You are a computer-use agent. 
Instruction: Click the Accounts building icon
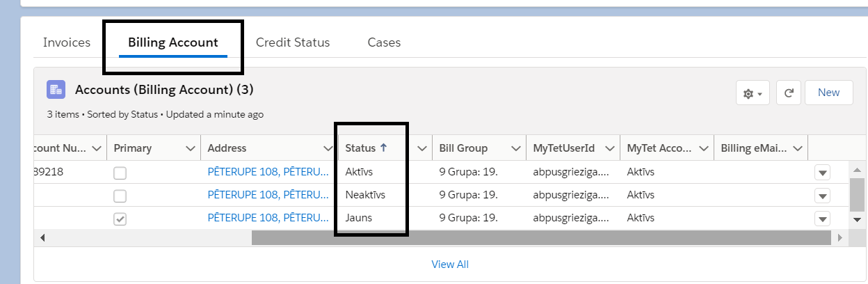click(x=56, y=90)
